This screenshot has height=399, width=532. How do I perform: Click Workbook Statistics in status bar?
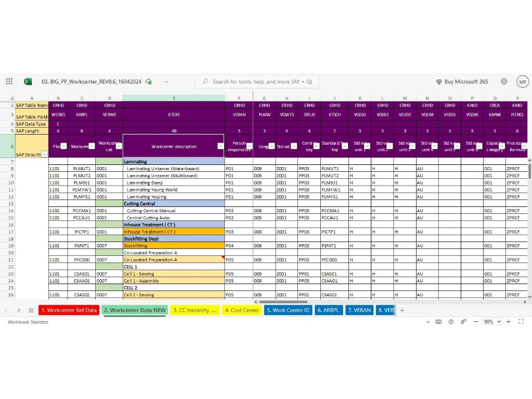pyautogui.click(x=28, y=322)
